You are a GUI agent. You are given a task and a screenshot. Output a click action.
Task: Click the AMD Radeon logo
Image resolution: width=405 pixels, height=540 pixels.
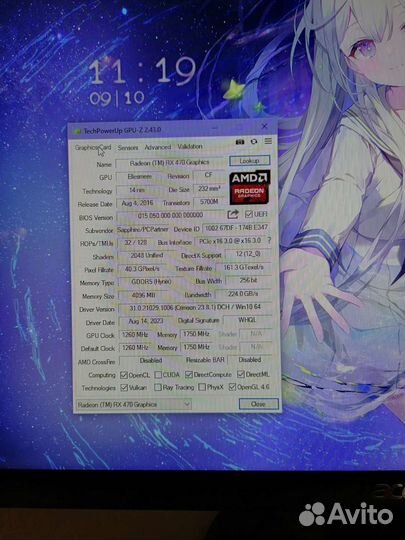250,187
